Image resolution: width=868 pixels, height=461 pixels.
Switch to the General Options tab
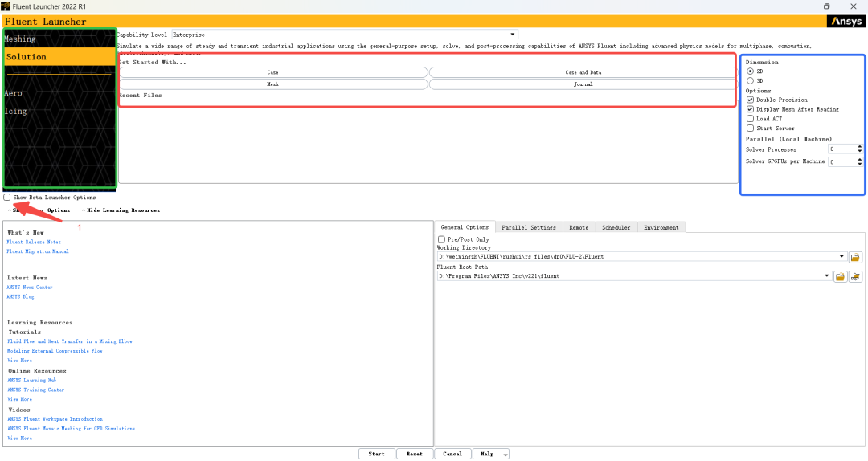click(465, 227)
